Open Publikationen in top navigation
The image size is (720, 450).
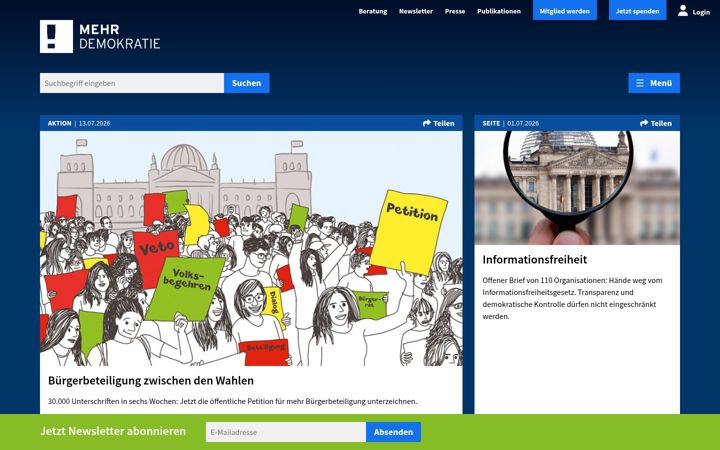(x=499, y=11)
